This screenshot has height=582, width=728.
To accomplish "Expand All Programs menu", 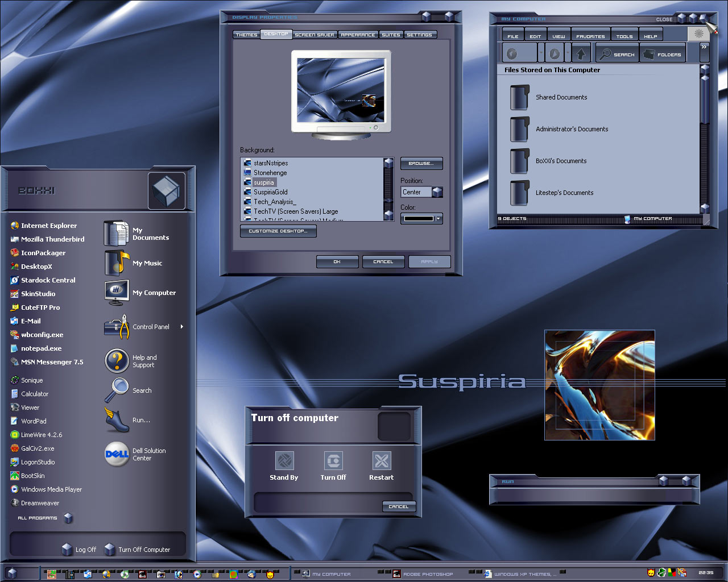I will [x=45, y=518].
